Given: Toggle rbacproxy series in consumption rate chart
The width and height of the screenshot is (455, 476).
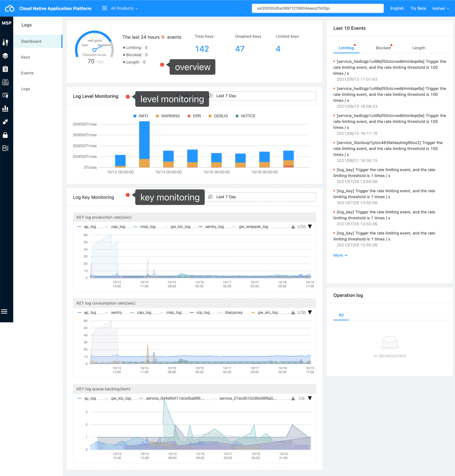Looking at the screenshot, I should pyautogui.click(x=230, y=312).
